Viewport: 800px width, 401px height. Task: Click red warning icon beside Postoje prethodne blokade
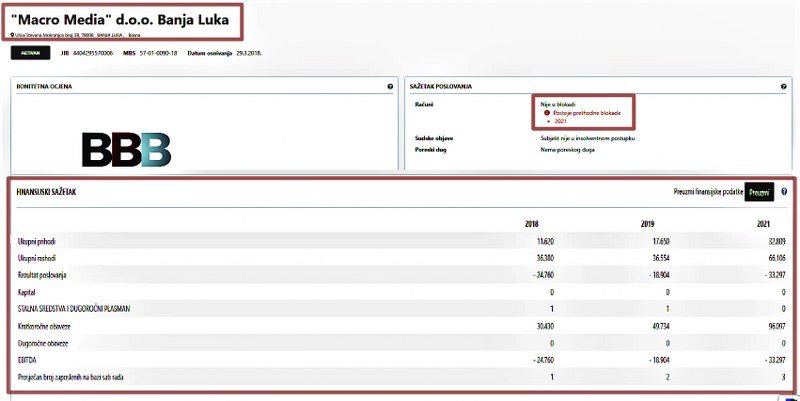click(x=547, y=113)
